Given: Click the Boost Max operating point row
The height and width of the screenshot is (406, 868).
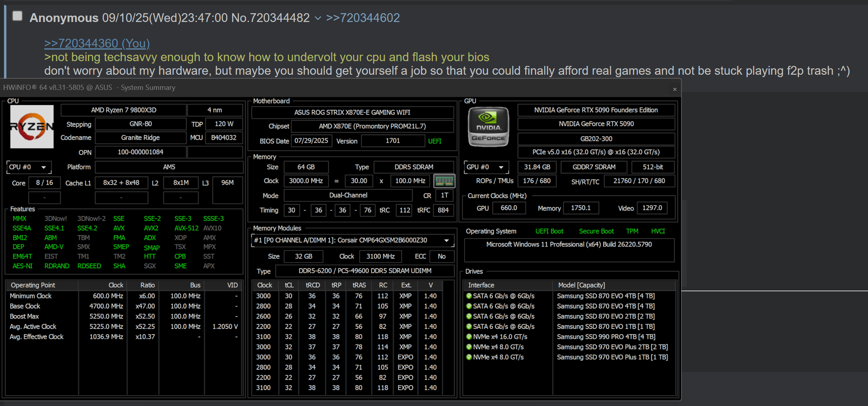Looking at the screenshot, I should pyautogui.click(x=124, y=316).
